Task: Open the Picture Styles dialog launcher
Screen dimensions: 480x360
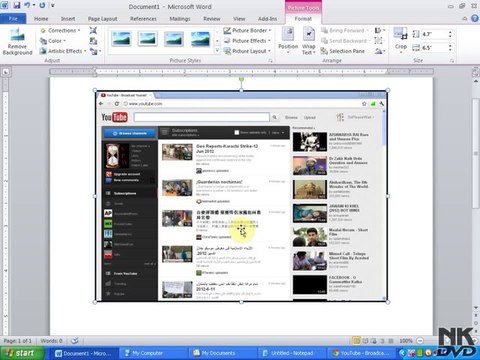Action: (x=270, y=61)
